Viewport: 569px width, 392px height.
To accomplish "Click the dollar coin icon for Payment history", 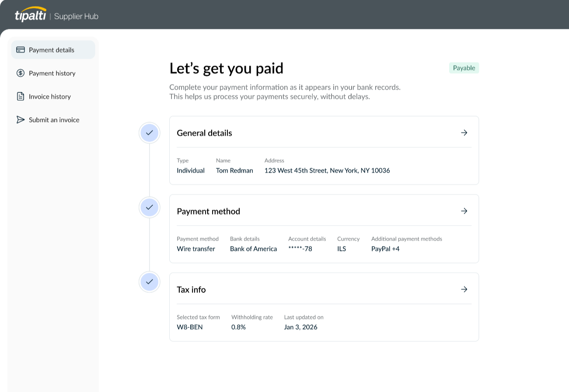I will tap(21, 73).
